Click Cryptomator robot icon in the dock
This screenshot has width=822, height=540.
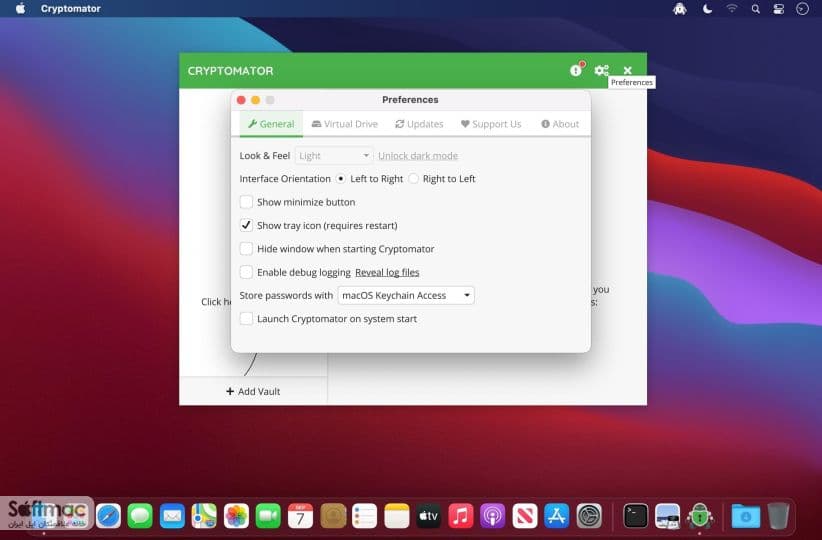[x=700, y=516]
